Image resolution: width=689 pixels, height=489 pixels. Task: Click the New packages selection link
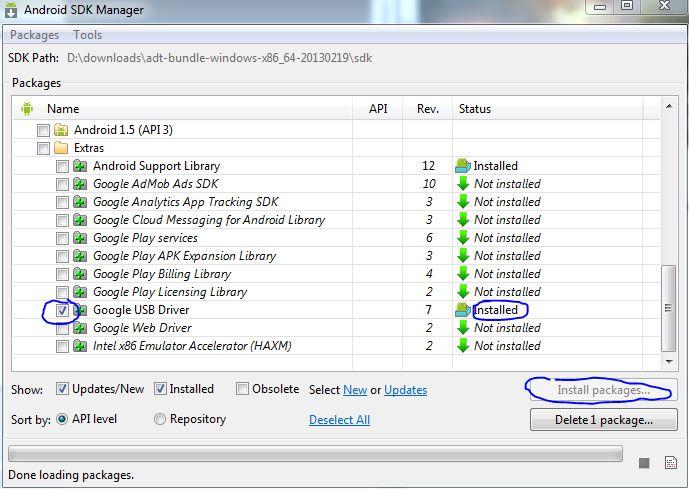355,390
